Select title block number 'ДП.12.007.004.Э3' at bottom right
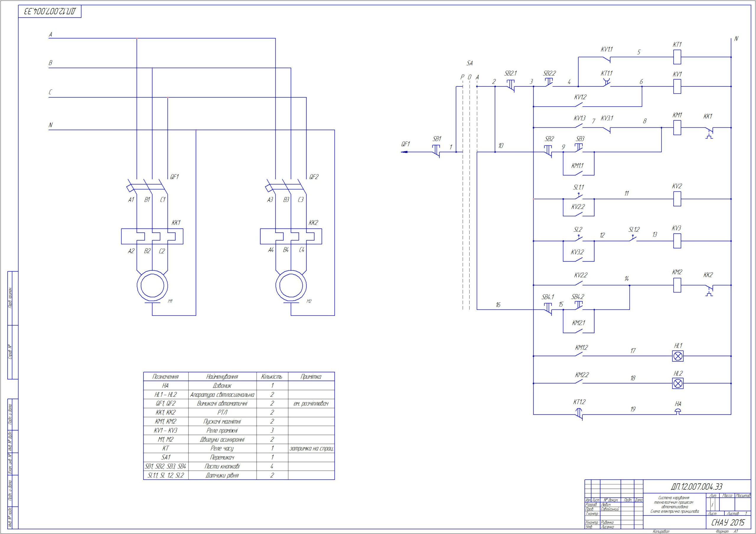 click(x=697, y=486)
